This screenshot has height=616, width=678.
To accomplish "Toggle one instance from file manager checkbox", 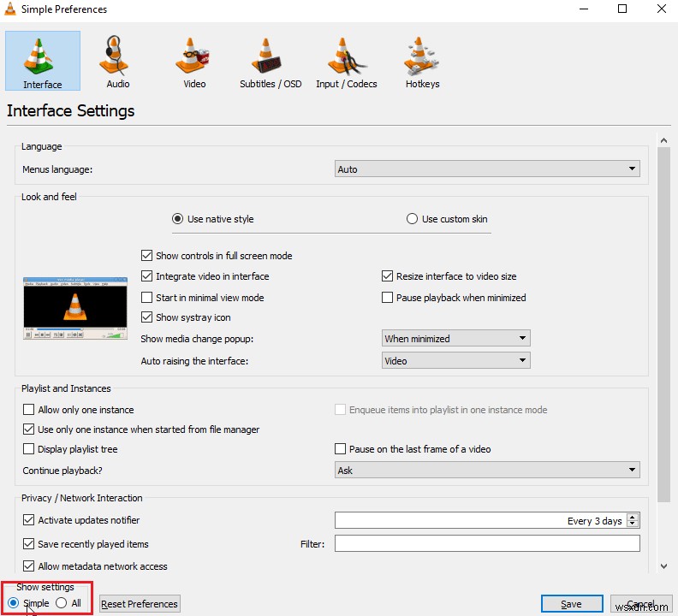I will tap(141, 429).
